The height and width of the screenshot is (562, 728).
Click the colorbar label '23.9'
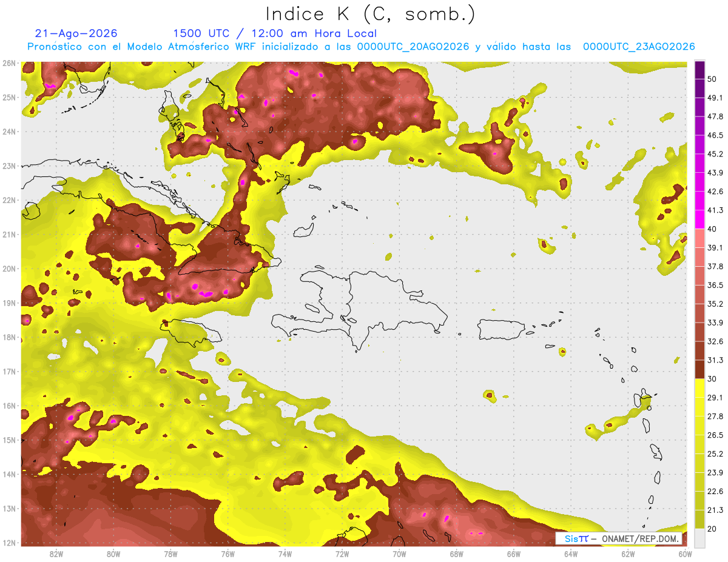click(x=715, y=472)
